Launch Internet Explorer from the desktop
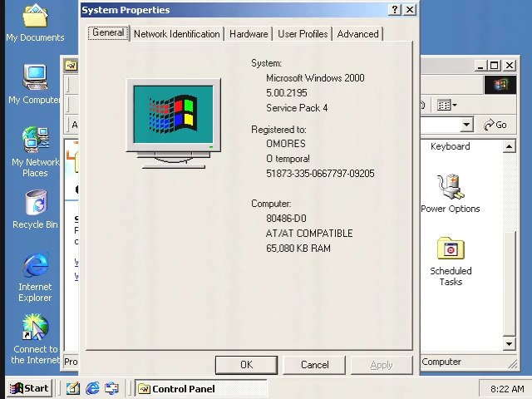The width and height of the screenshot is (532, 399). tap(35, 277)
